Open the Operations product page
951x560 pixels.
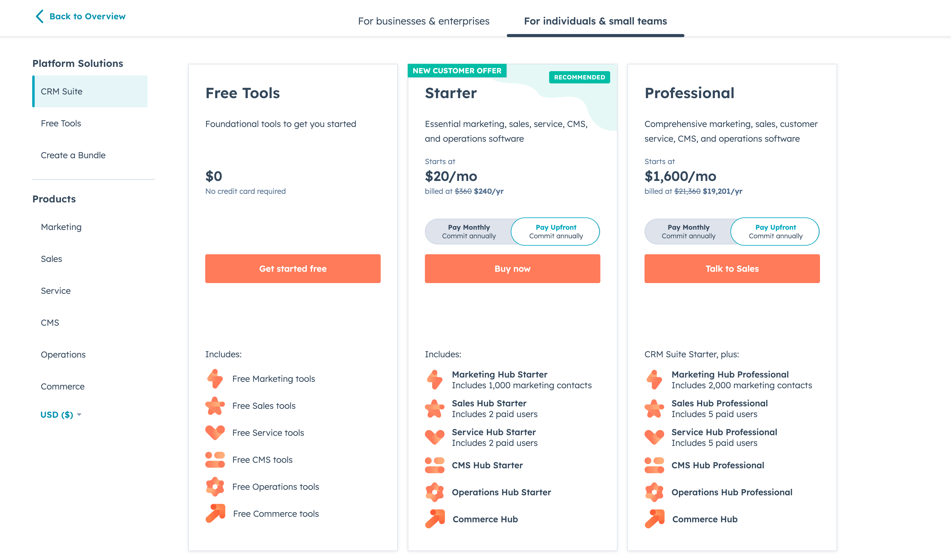(63, 354)
